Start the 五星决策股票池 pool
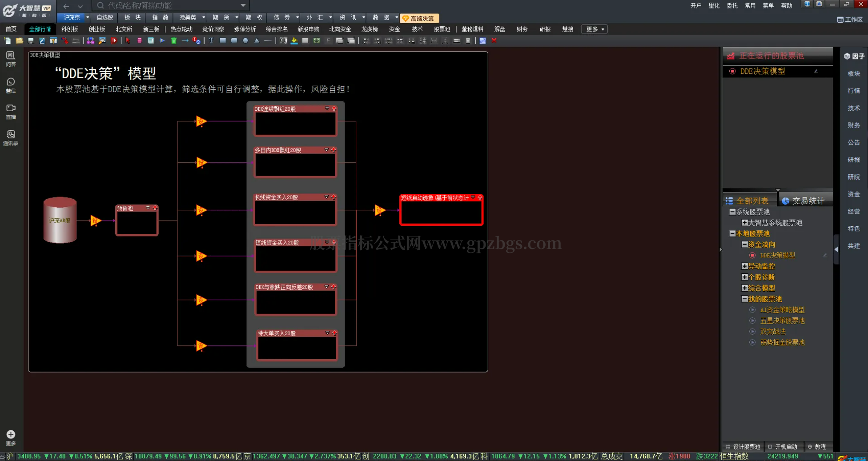Image resolution: width=868 pixels, height=461 pixels. (752, 321)
